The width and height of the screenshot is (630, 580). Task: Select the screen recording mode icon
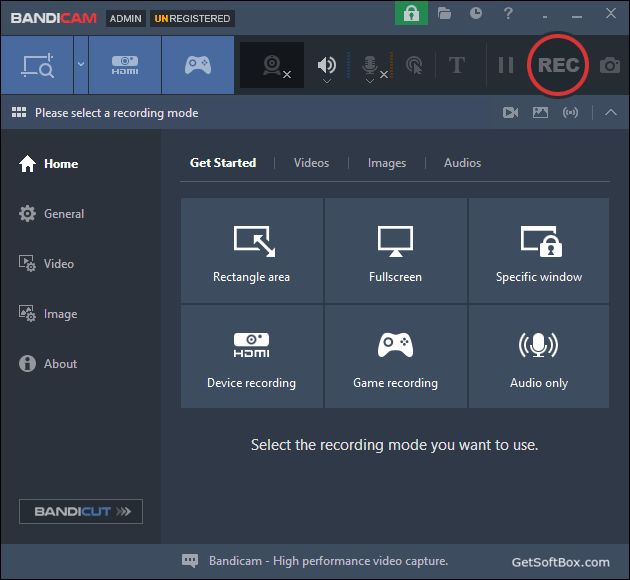tap(37, 65)
